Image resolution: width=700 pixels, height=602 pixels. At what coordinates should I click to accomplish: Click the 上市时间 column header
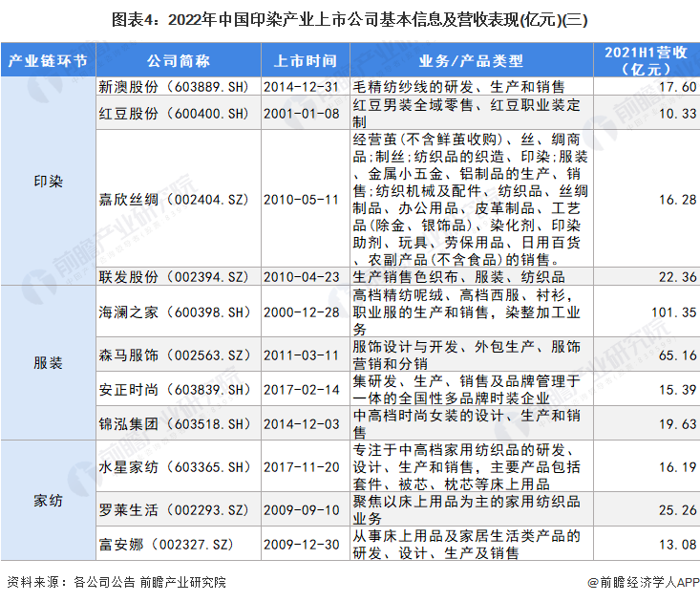point(306,61)
